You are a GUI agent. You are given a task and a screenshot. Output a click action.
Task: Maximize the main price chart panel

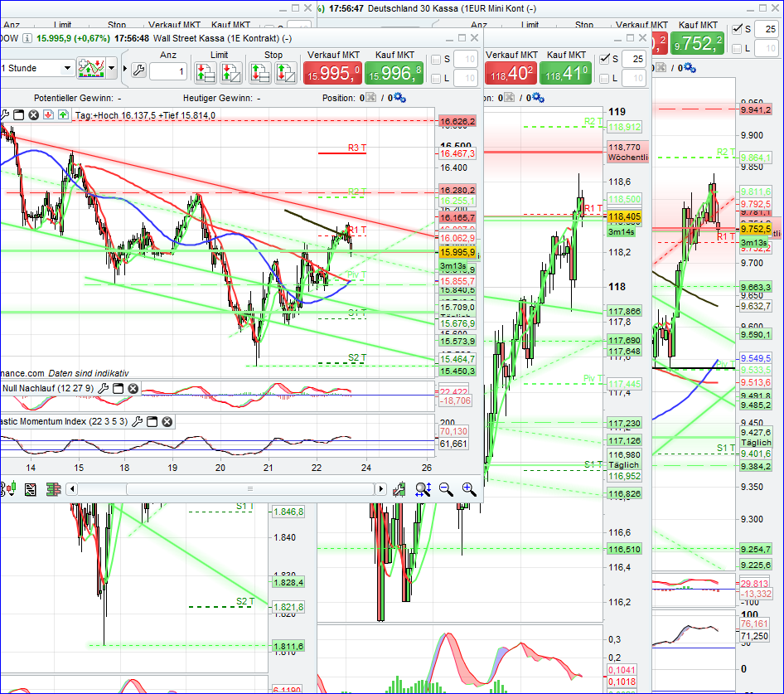pos(18,115)
